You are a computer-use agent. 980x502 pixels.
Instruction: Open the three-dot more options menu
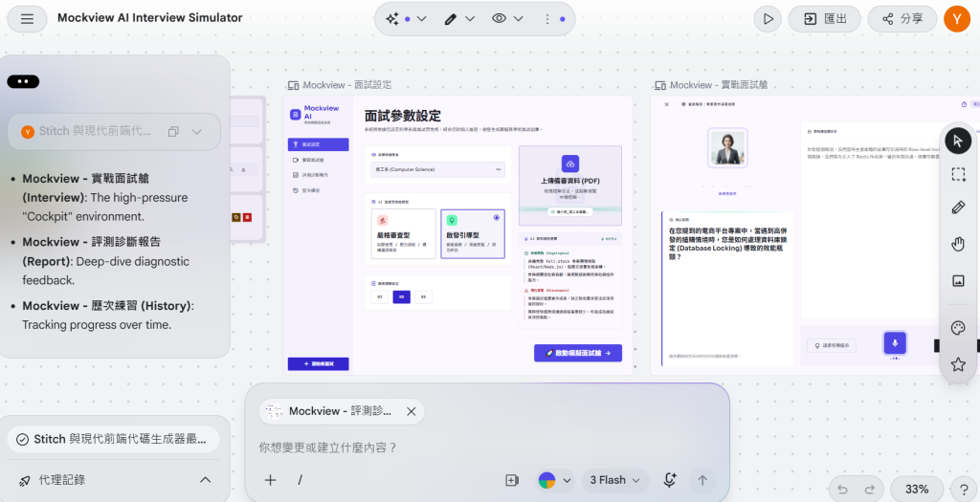pyautogui.click(x=548, y=19)
